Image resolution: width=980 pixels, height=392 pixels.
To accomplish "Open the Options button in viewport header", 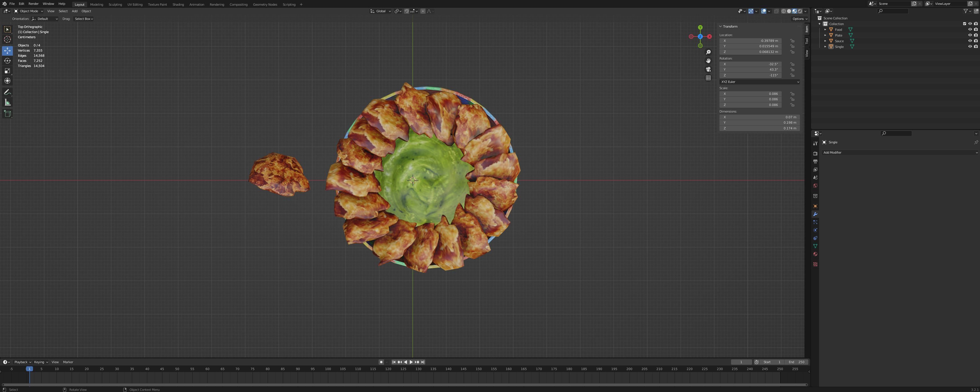I will (800, 19).
